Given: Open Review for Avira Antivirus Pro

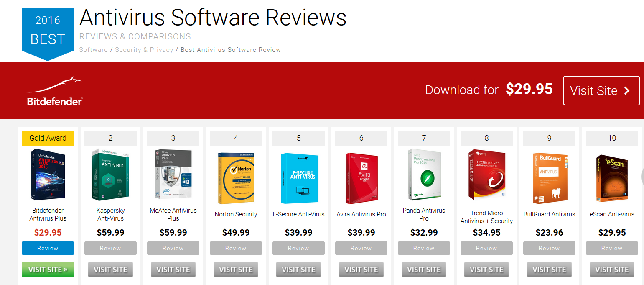Looking at the screenshot, I should [361, 248].
